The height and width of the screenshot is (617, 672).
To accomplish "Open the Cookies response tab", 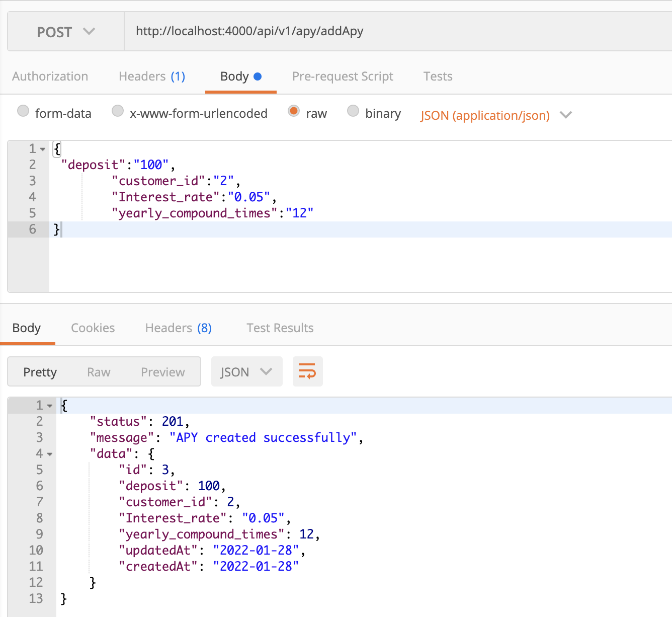I will (93, 328).
